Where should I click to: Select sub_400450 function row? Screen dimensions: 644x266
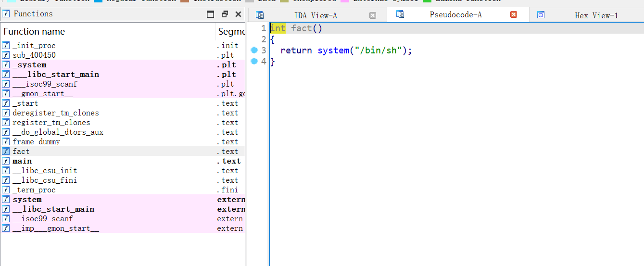pos(123,55)
